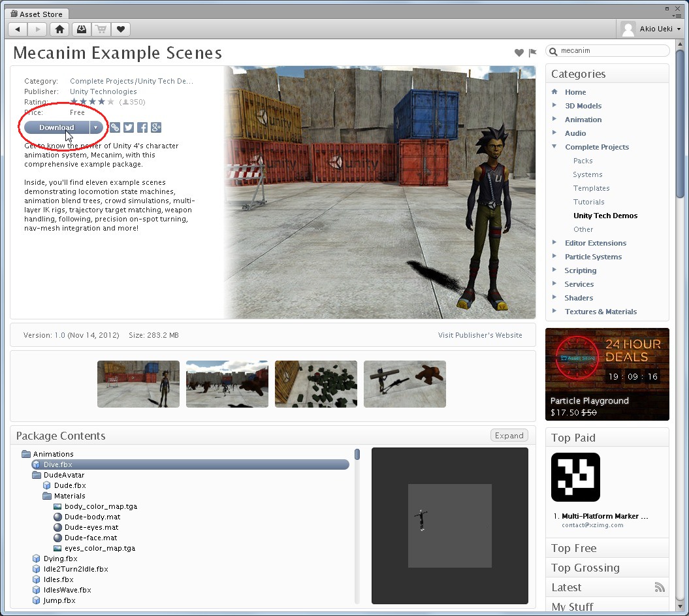This screenshot has height=616, width=689.
Task: Click the Home icon in Categories
Action: [x=554, y=92]
